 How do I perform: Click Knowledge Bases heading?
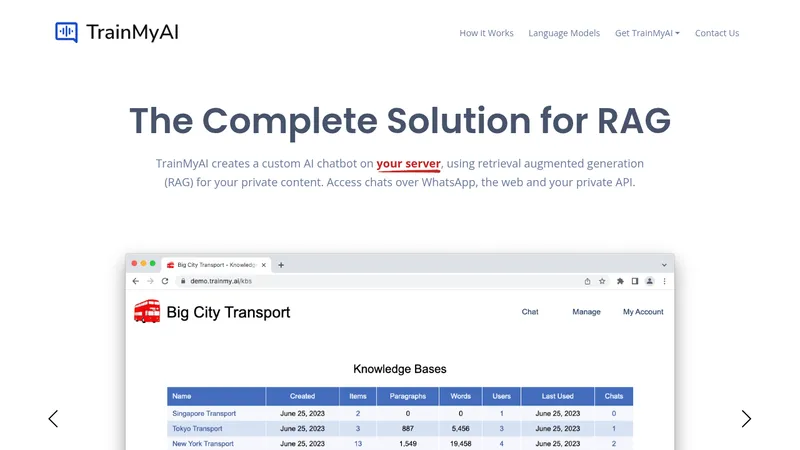[399, 369]
